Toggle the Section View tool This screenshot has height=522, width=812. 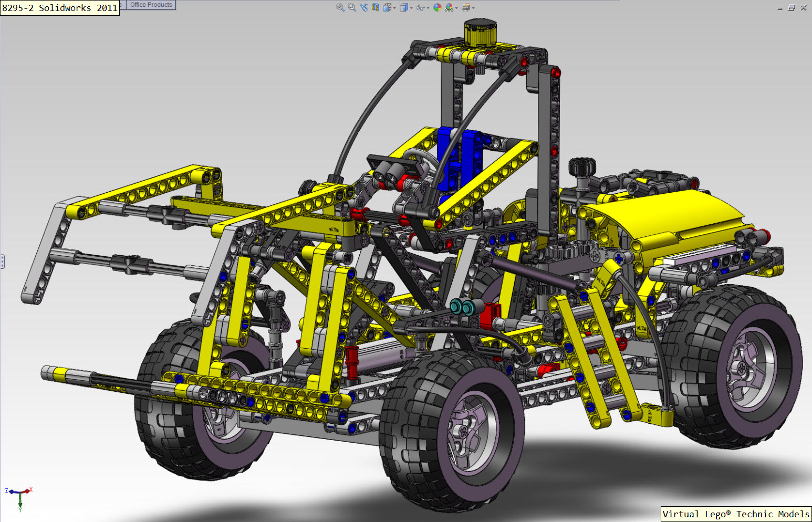(x=376, y=7)
